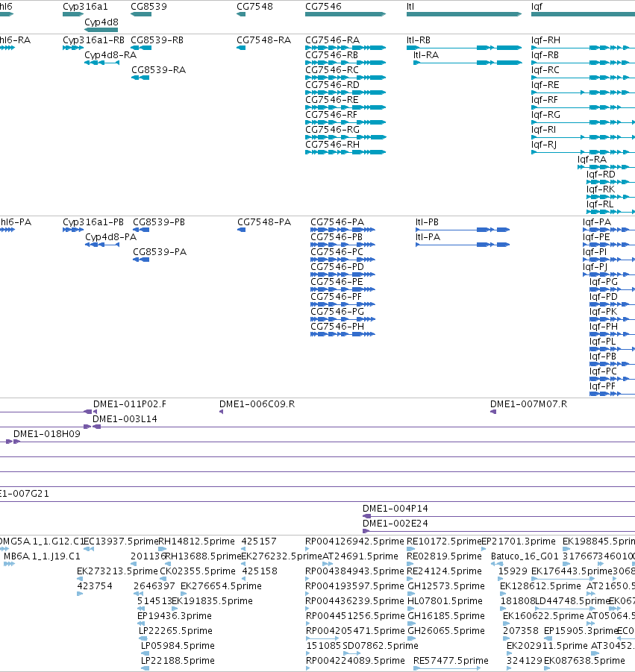Select EST Batuco_16_G01

point(525,556)
